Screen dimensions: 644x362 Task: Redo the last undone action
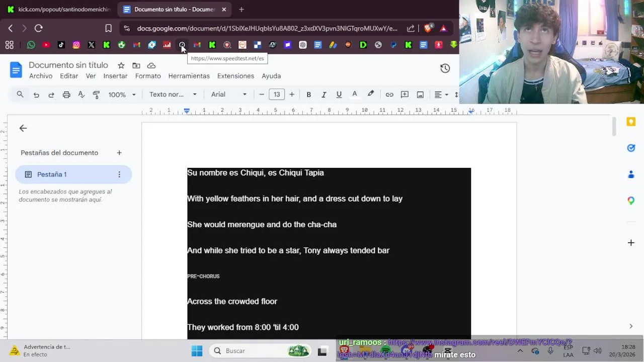(x=51, y=95)
